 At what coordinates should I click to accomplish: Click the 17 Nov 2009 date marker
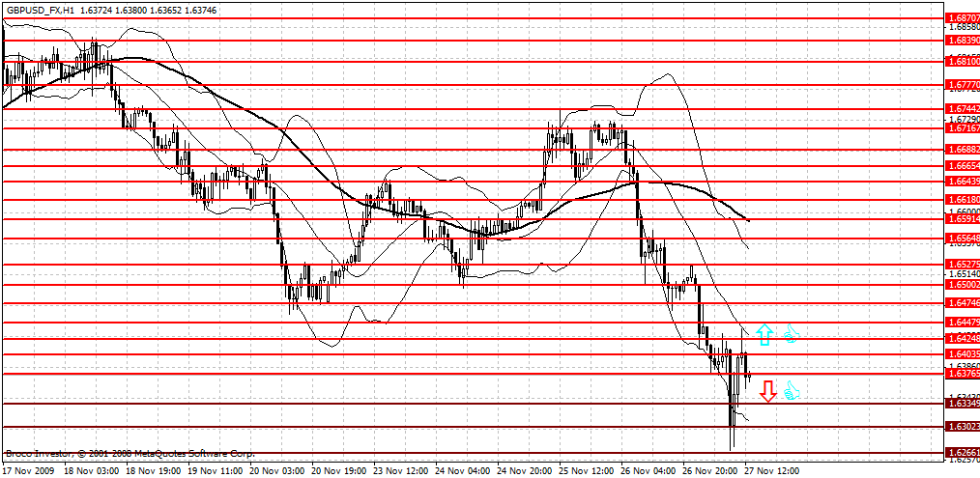pos(28,470)
